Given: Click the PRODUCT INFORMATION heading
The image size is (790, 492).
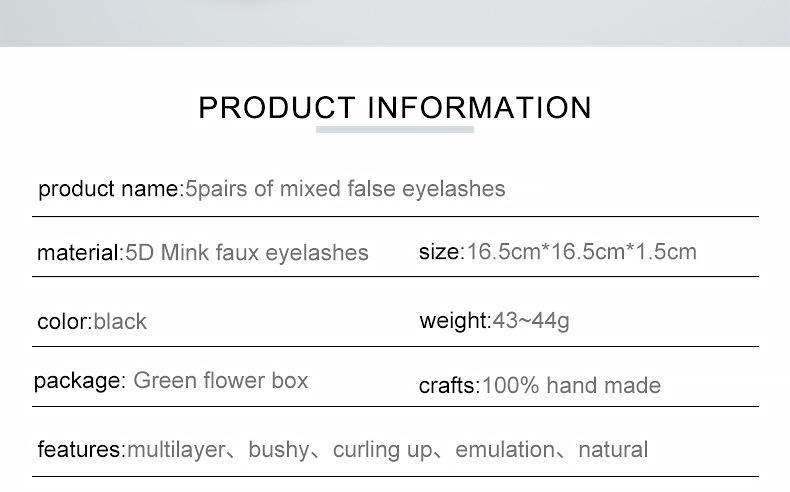Looking at the screenshot, I should click(395, 107).
